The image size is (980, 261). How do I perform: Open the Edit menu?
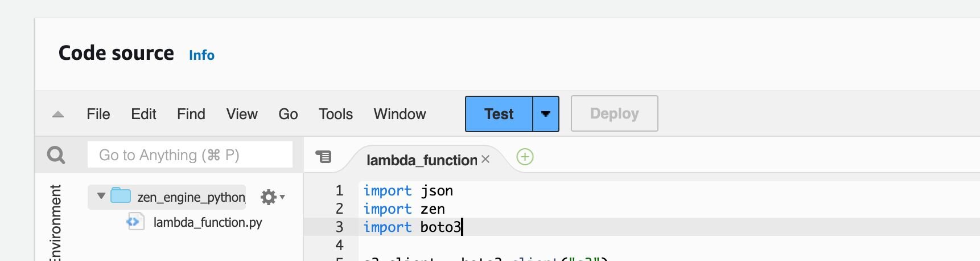pos(143,114)
